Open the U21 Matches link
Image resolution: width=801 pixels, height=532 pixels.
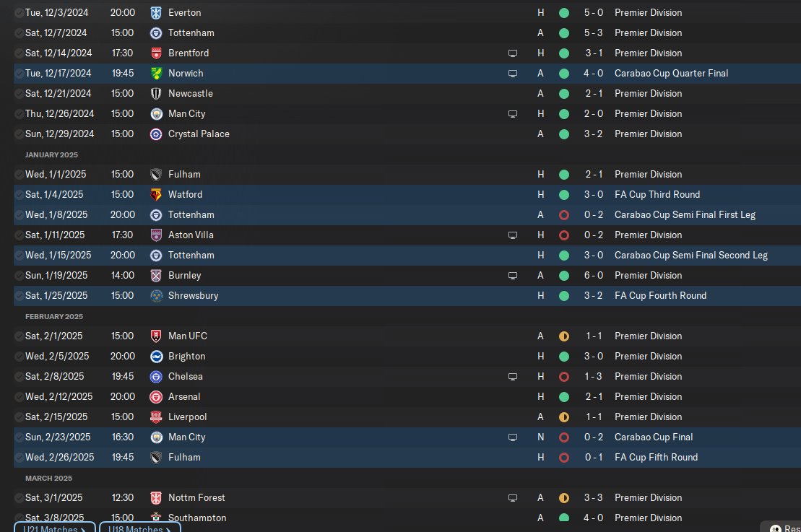click(x=54, y=528)
